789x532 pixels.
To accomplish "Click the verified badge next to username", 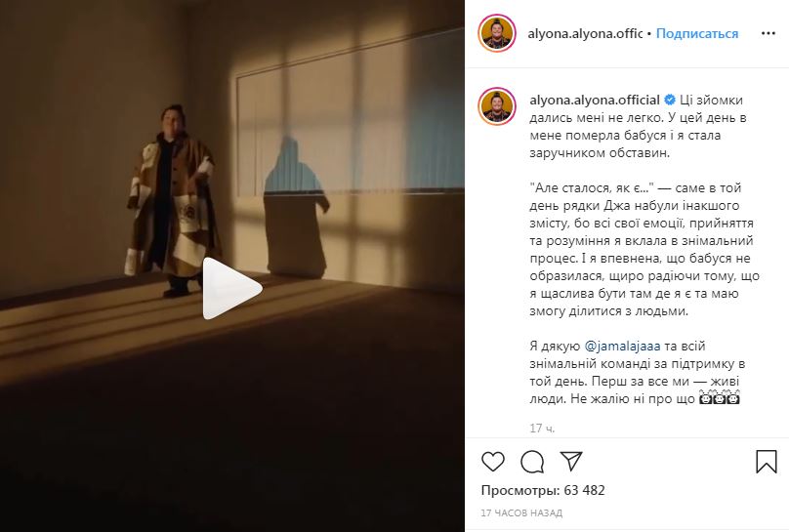I will pyautogui.click(x=670, y=101).
